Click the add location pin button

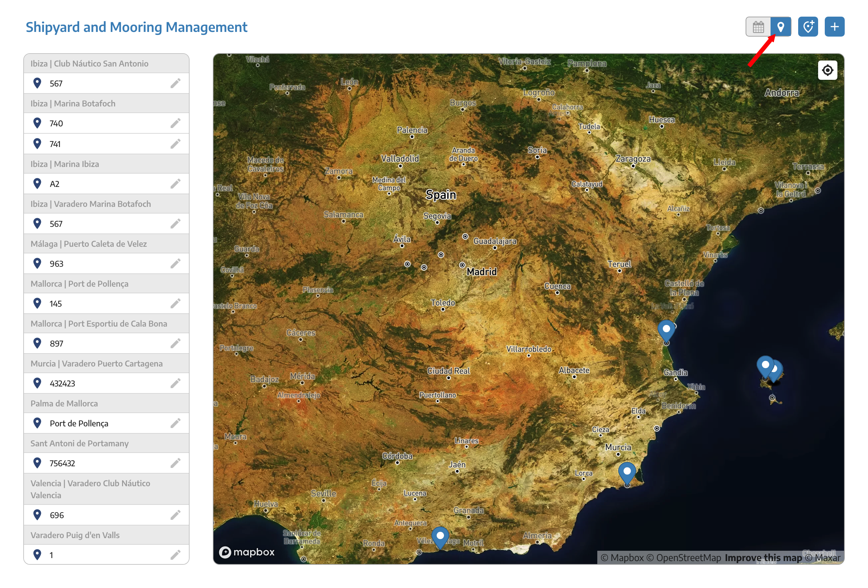tap(808, 27)
